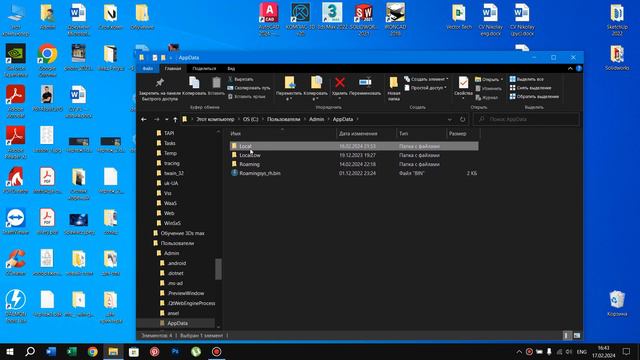Select the Roaming folder row

point(354,164)
